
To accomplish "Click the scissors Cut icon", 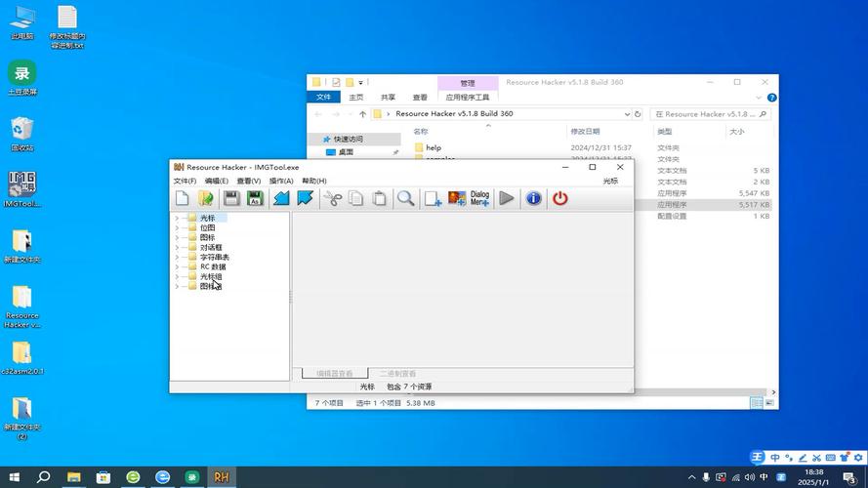I will click(x=332, y=198).
